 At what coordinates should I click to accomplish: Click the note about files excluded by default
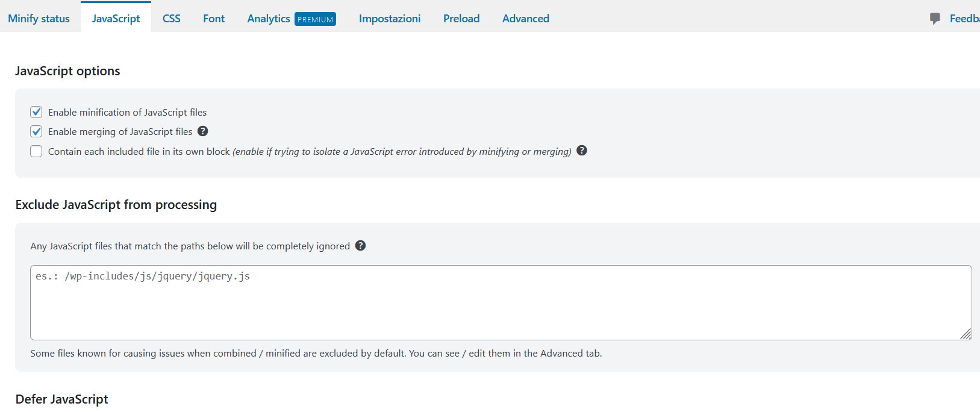pos(316,354)
